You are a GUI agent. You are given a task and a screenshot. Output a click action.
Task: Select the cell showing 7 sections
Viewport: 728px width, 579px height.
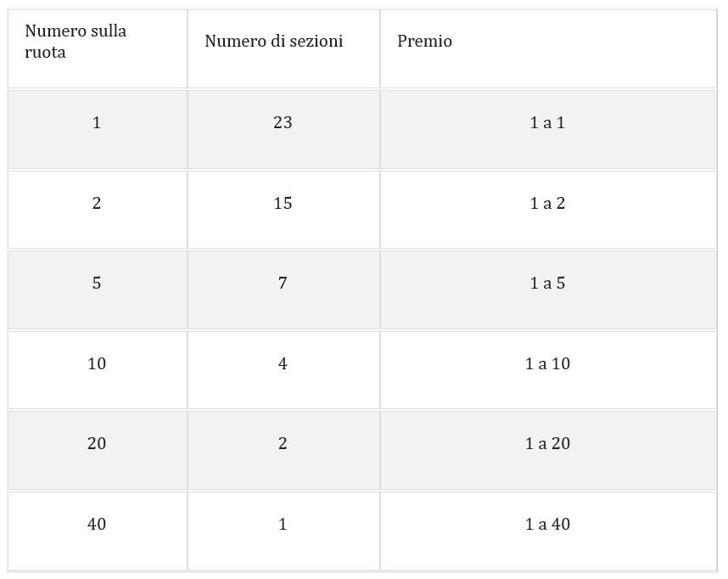click(283, 284)
